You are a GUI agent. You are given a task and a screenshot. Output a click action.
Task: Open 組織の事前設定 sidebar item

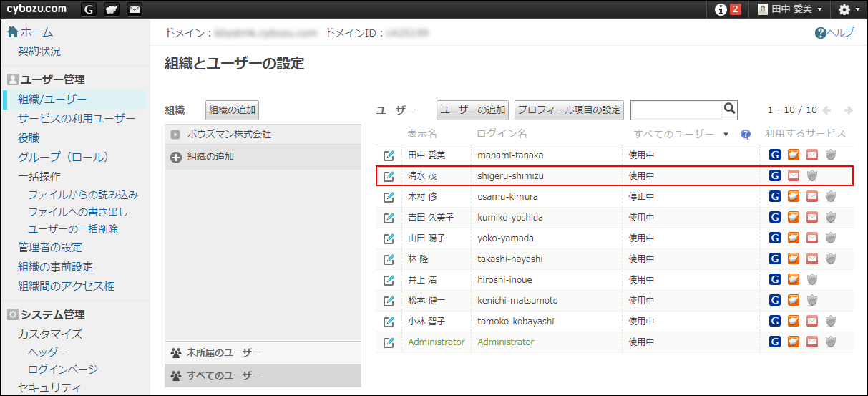point(56,267)
